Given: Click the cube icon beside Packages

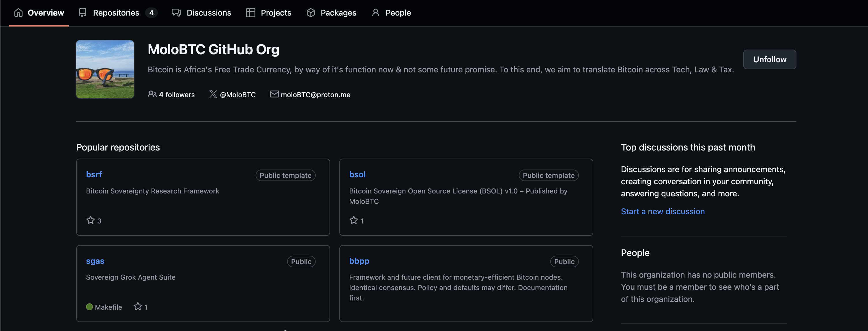Looking at the screenshot, I should 311,13.
